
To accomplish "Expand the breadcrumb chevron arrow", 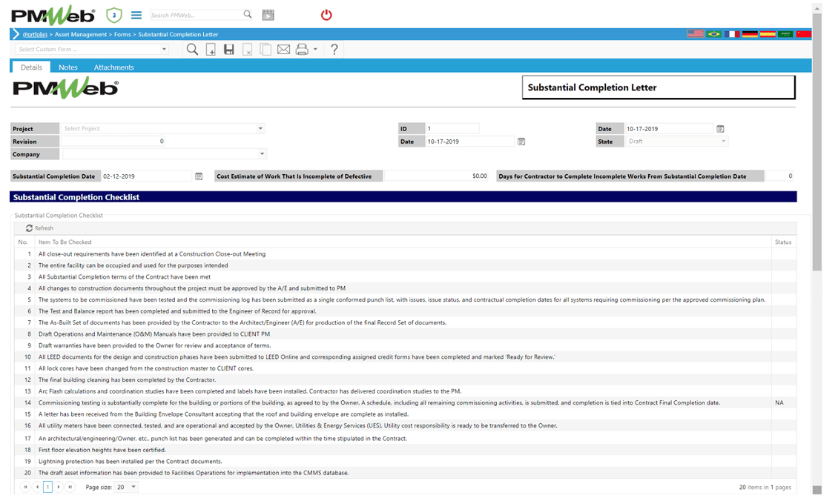I will click(16, 34).
